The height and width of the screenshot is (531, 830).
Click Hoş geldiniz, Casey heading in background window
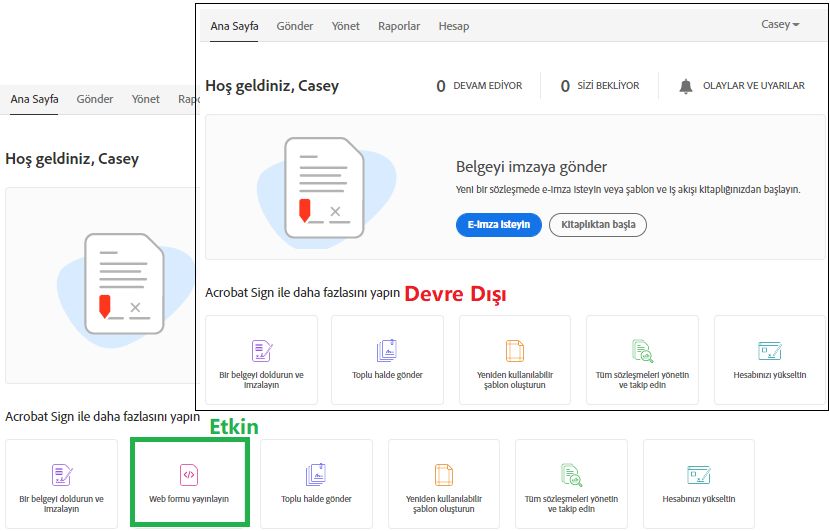pyautogui.click(x=72, y=159)
